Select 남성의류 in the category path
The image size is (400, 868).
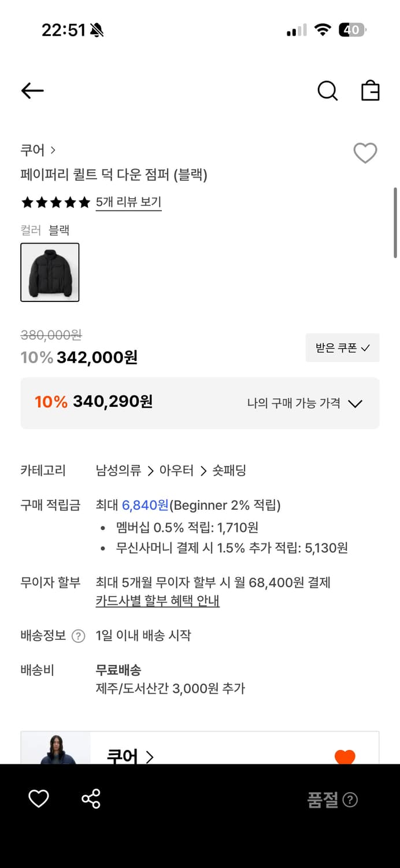(119, 470)
